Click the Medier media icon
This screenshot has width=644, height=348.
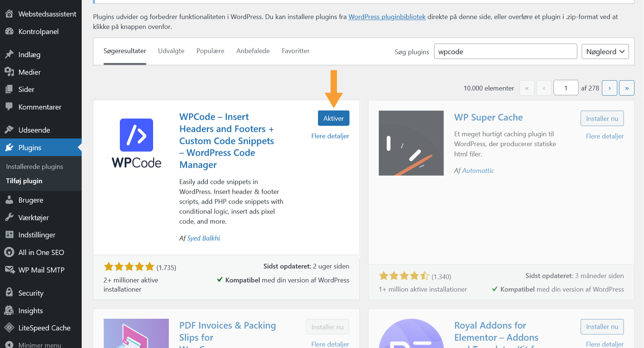[x=9, y=72]
